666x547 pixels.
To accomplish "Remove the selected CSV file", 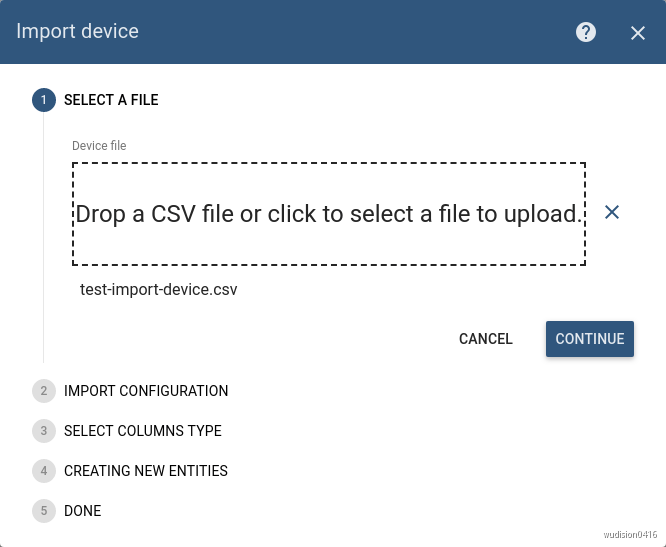I will 612,212.
